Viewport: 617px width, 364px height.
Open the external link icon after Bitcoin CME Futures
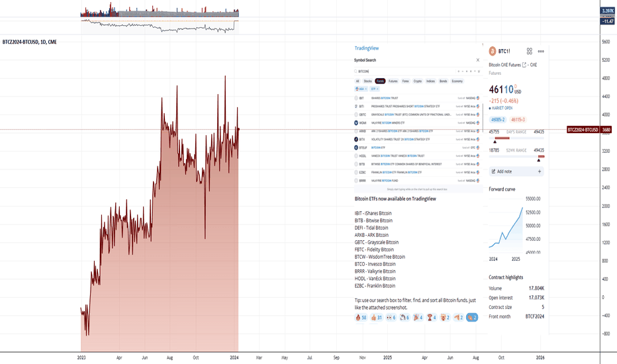pyautogui.click(x=524, y=65)
